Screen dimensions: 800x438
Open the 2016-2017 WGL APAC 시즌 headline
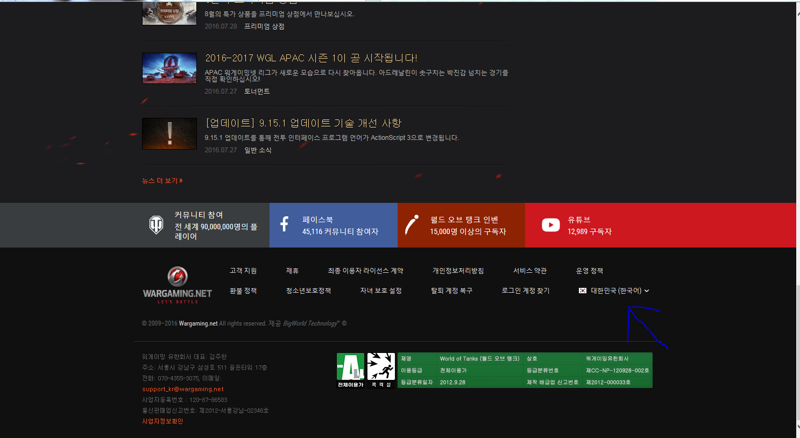point(311,58)
